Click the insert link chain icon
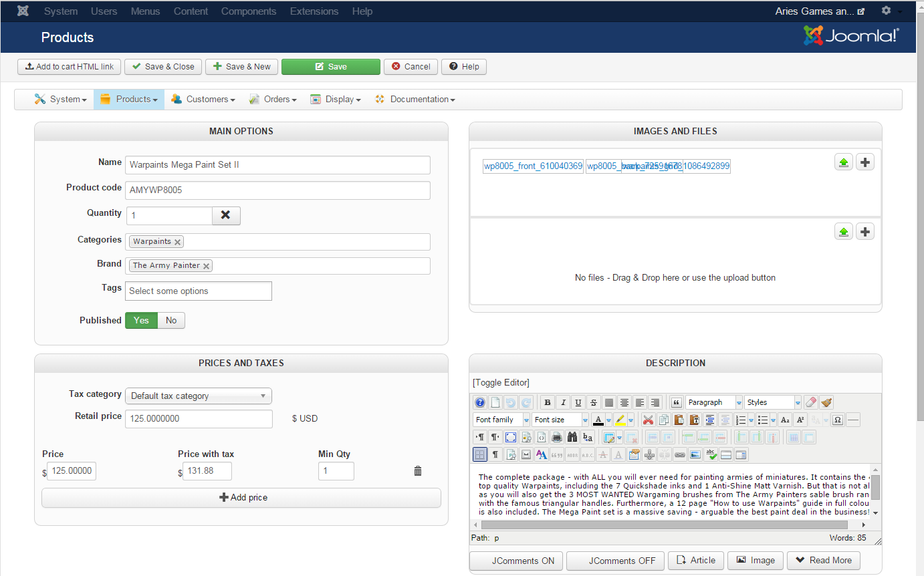This screenshot has height=576, width=924. [680, 454]
